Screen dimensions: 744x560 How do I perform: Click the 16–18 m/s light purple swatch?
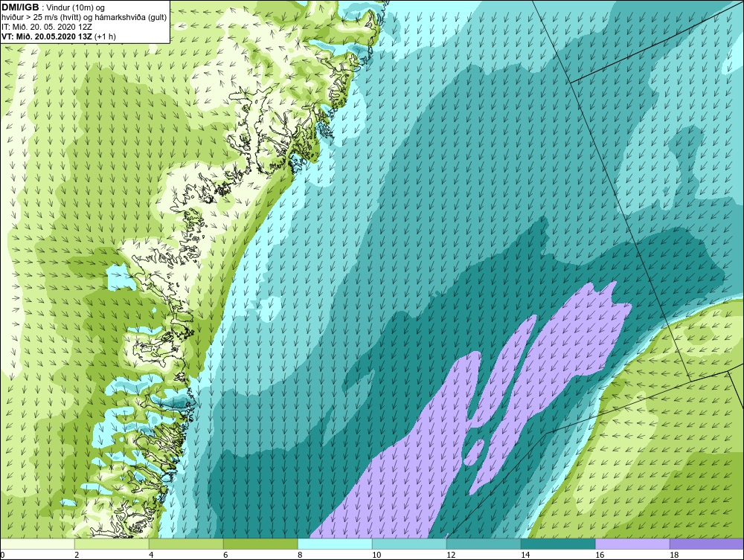[632, 544]
